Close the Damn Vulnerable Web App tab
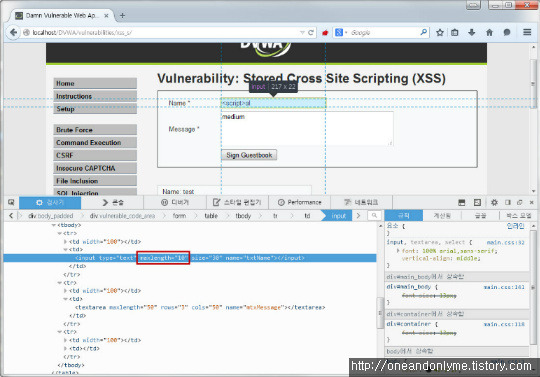Image resolution: width=540 pixels, height=377 pixels. click(x=106, y=15)
